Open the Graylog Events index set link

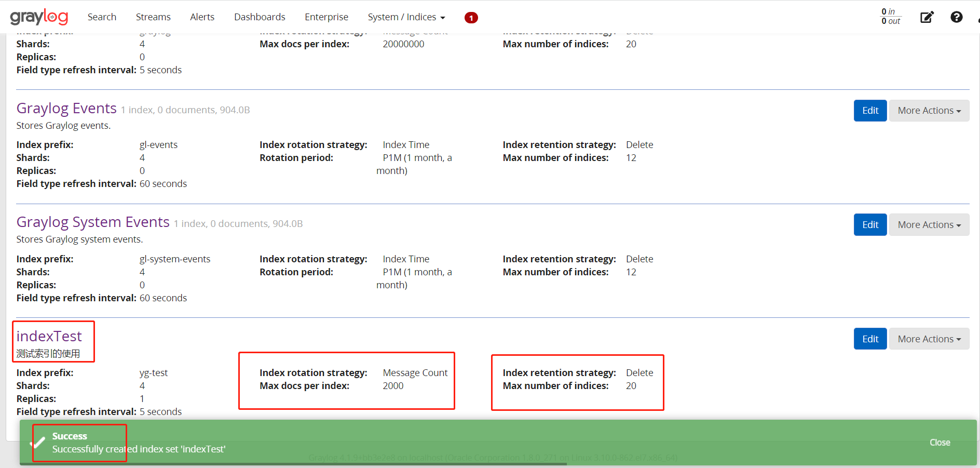(66, 108)
